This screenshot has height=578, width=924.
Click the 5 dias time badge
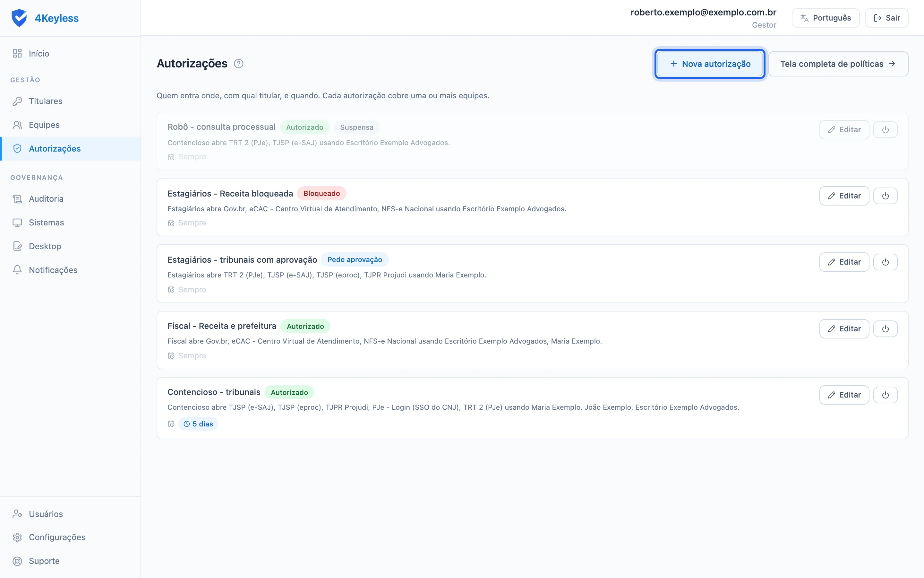(x=198, y=424)
